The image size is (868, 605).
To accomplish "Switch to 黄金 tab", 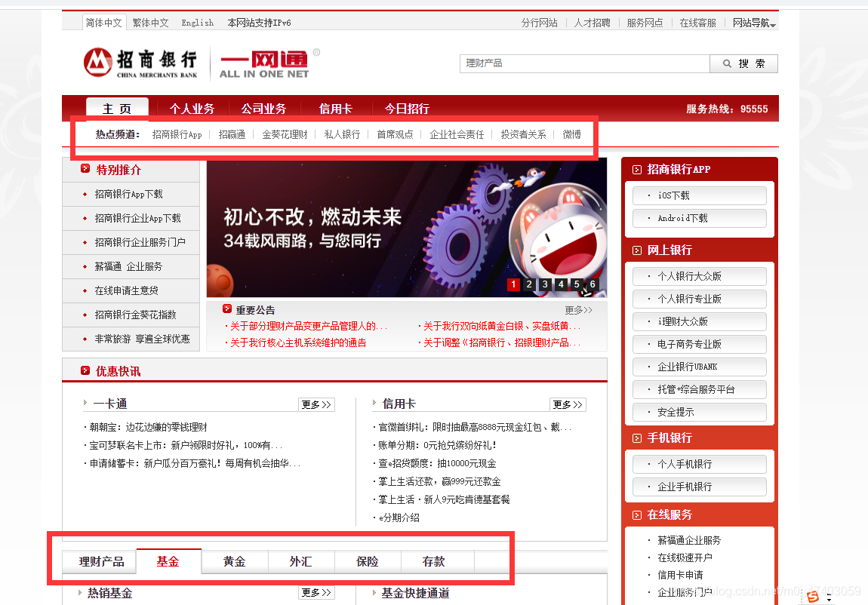I will (x=235, y=562).
